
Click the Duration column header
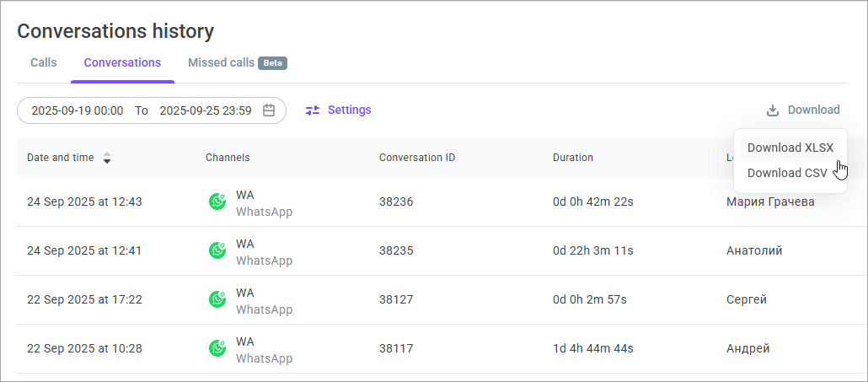[573, 158]
